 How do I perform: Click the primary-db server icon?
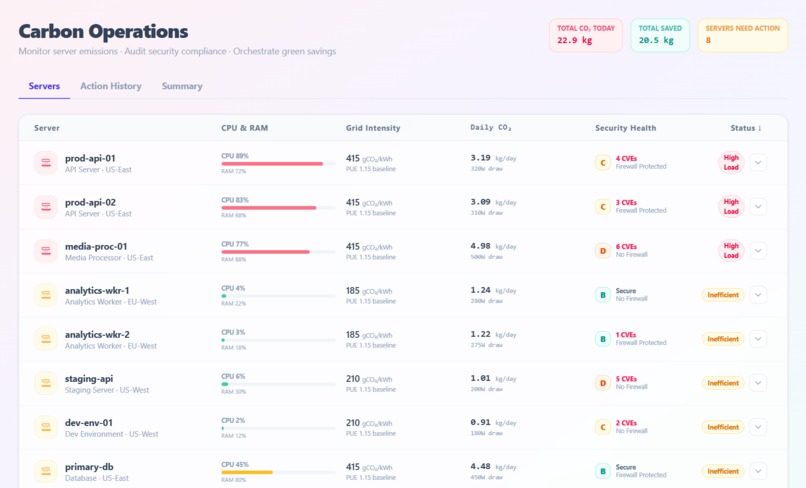click(46, 471)
